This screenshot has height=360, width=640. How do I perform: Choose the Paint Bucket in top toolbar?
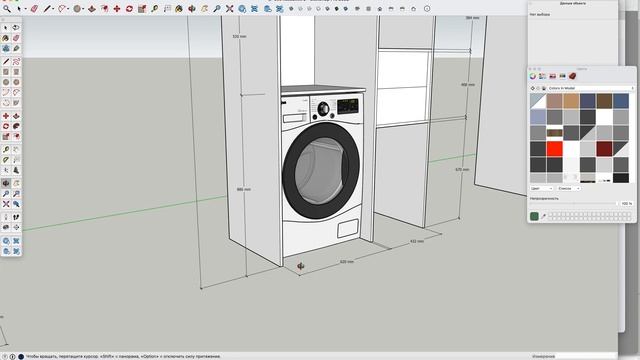coord(179,8)
